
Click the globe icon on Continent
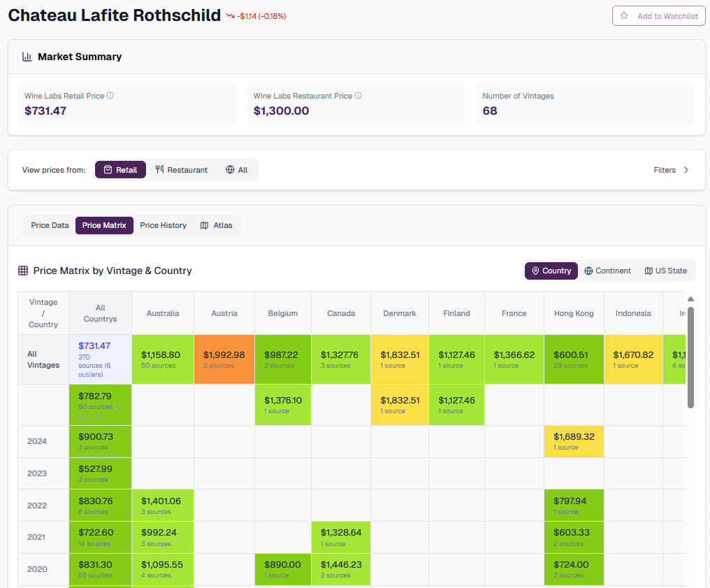(588, 271)
